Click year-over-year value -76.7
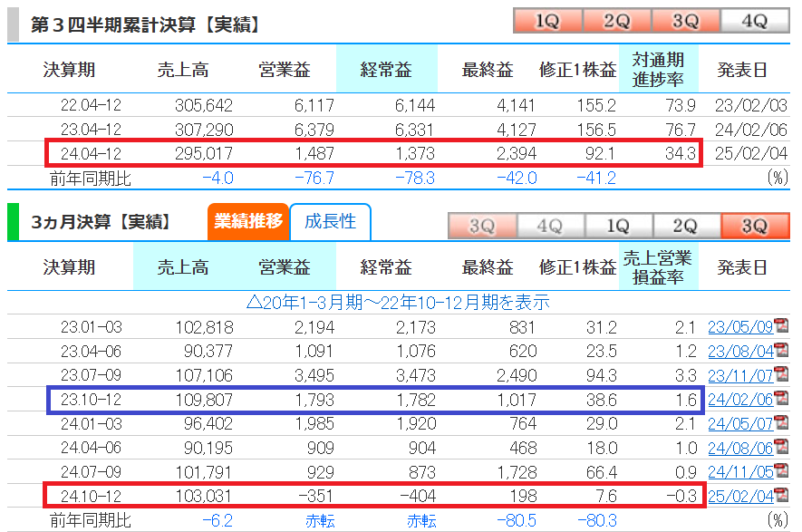The image size is (802, 532). pyautogui.click(x=314, y=178)
